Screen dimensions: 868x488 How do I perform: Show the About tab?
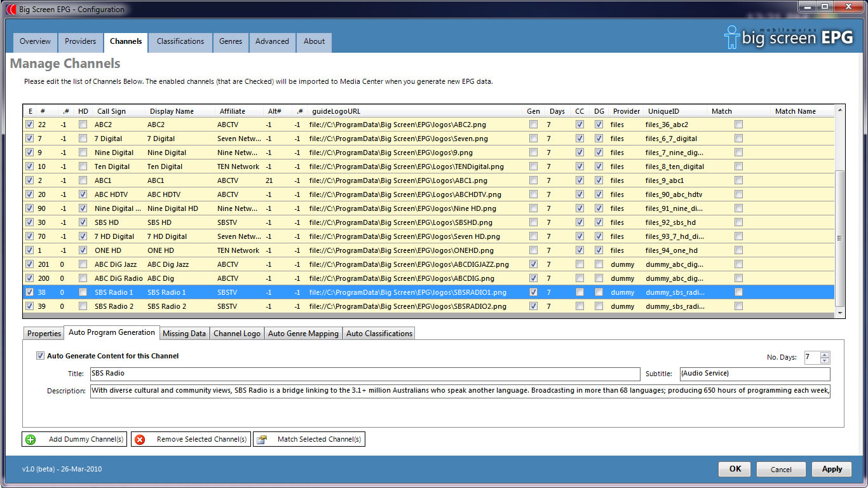coord(314,42)
